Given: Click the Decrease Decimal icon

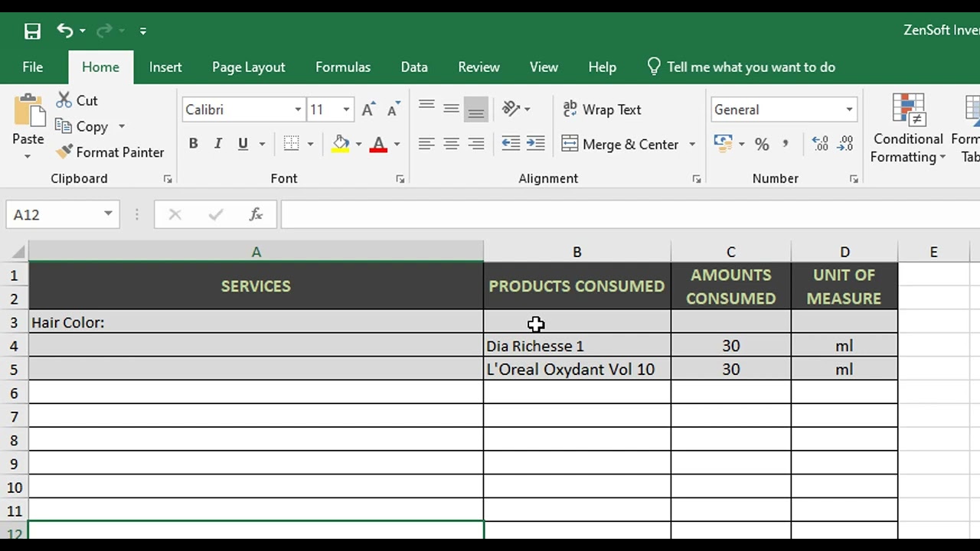Looking at the screenshot, I should click(845, 144).
